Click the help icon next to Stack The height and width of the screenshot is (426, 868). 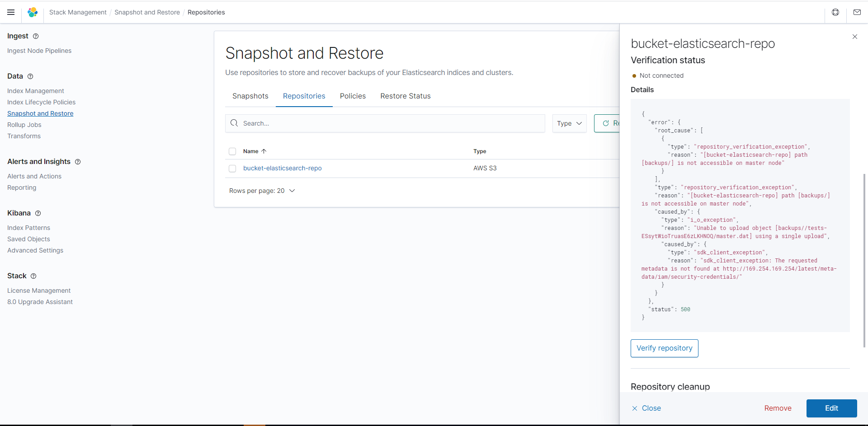[x=33, y=276]
